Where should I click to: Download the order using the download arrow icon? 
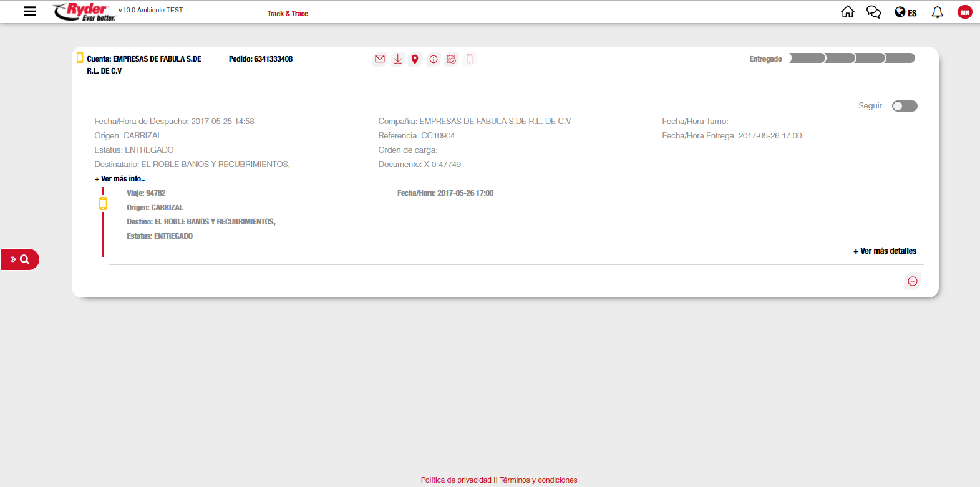click(x=397, y=59)
